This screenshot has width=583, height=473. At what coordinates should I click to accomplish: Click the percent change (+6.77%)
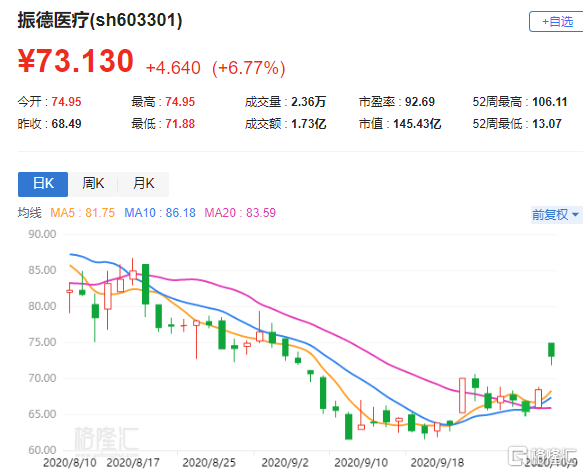[248, 68]
